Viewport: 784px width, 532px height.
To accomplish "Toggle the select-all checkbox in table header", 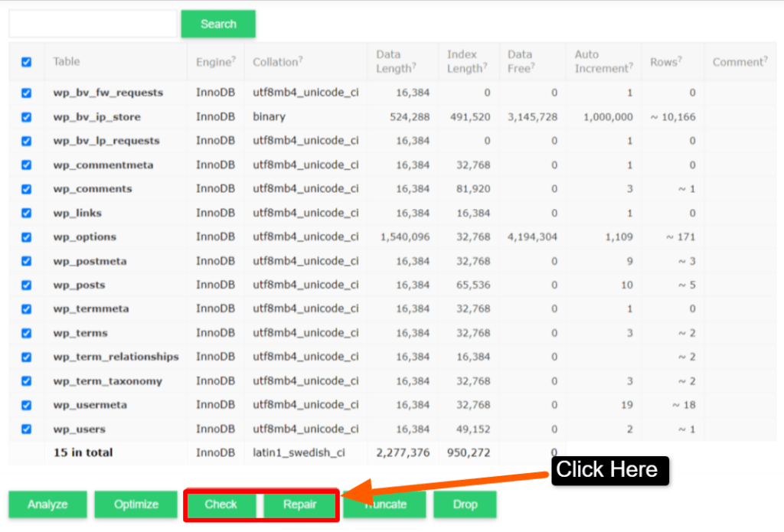I will 27,62.
